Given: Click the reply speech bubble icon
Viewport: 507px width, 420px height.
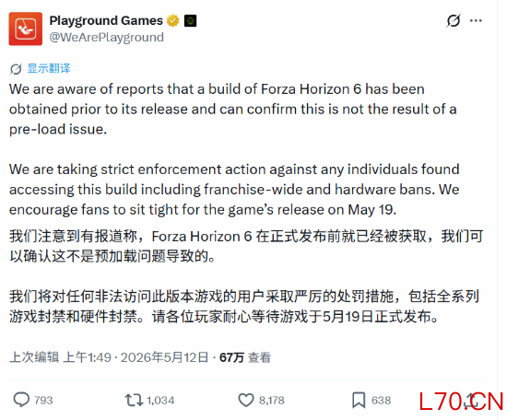Looking at the screenshot, I should pyautogui.click(x=21, y=400).
